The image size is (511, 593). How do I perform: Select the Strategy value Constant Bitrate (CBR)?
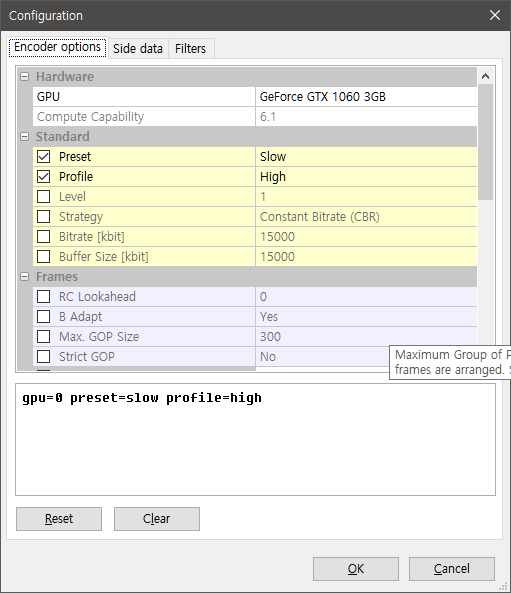click(366, 217)
